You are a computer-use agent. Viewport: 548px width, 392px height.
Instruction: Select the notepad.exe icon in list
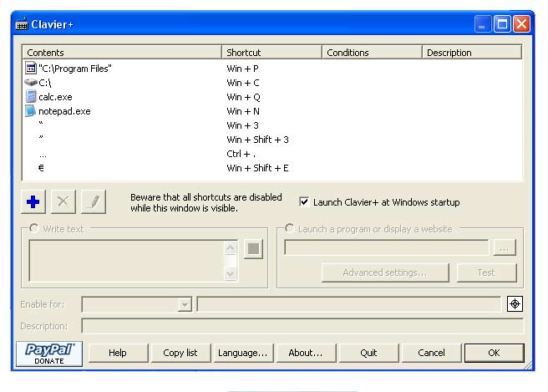31,111
